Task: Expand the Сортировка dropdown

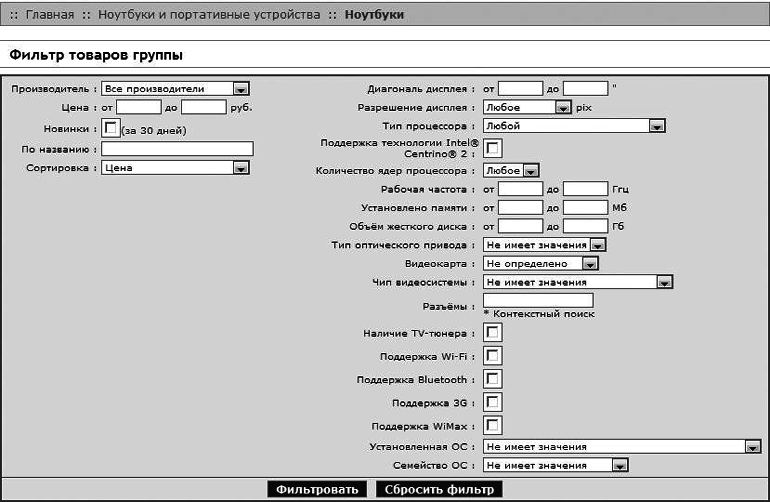Action: pos(175,168)
